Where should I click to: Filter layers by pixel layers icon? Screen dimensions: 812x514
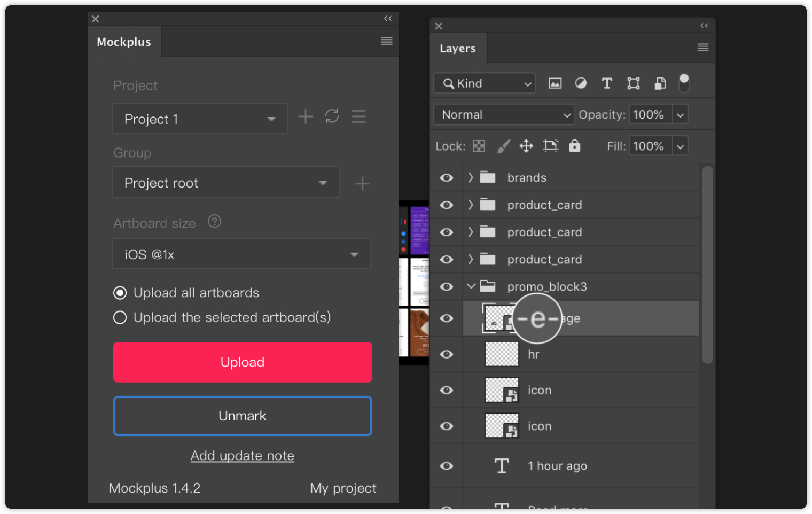pos(555,83)
